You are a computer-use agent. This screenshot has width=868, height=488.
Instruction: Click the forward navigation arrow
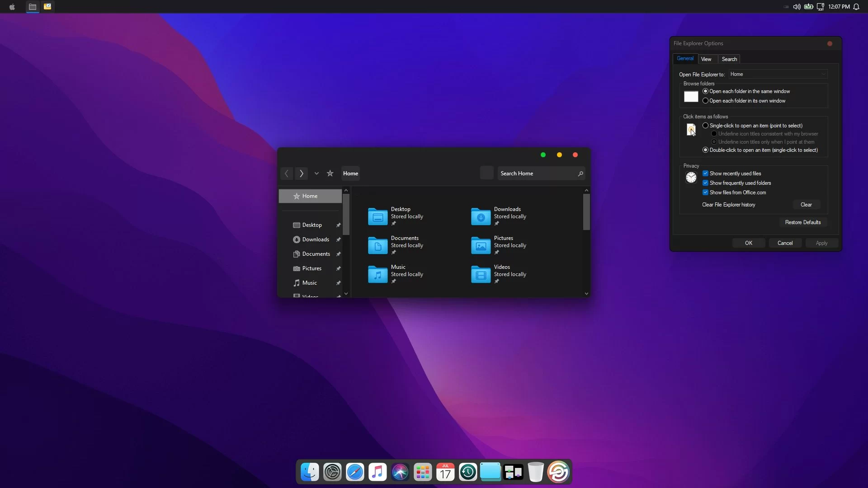click(302, 174)
